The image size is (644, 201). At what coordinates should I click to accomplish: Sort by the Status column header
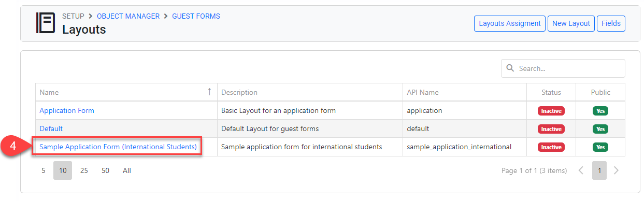click(x=551, y=92)
